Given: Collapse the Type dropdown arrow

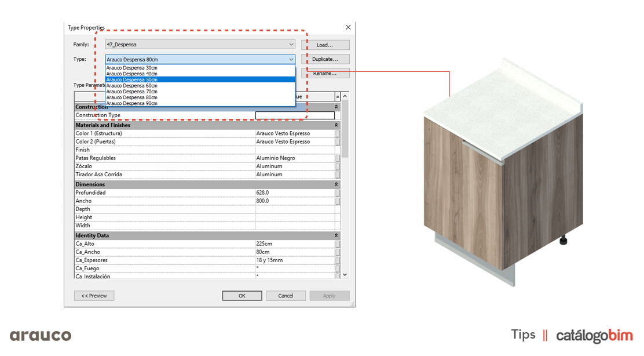Looking at the screenshot, I should [x=291, y=59].
